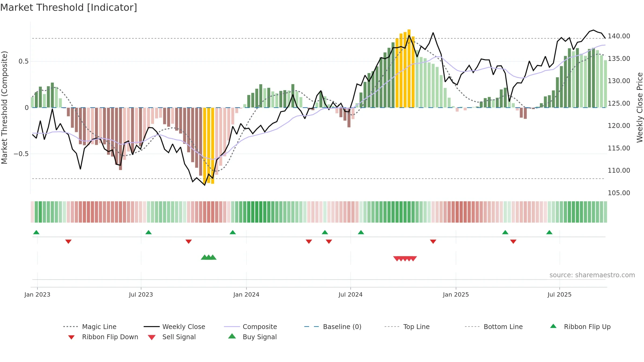Viewport: 644px width, 362px height.
Task: Click the Weekly Close Price axis title
Action: tap(640, 108)
